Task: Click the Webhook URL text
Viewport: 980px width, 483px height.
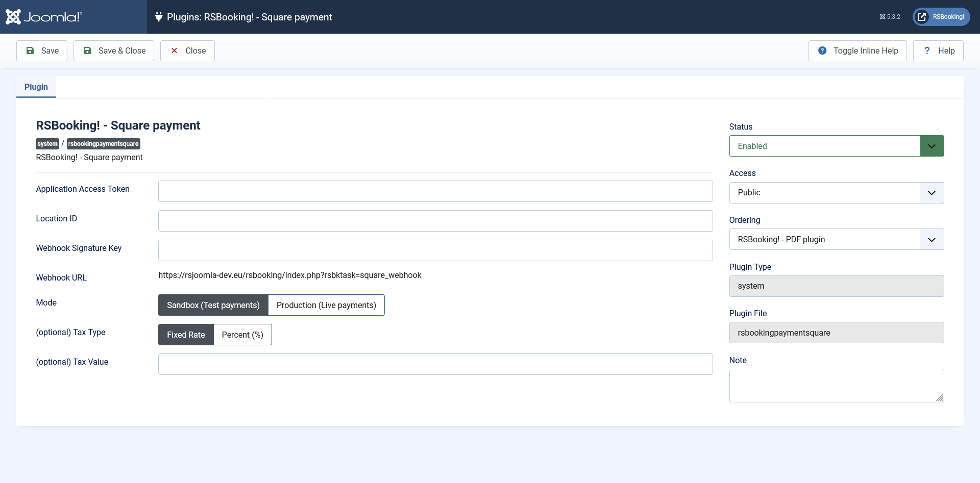Action: pos(290,275)
